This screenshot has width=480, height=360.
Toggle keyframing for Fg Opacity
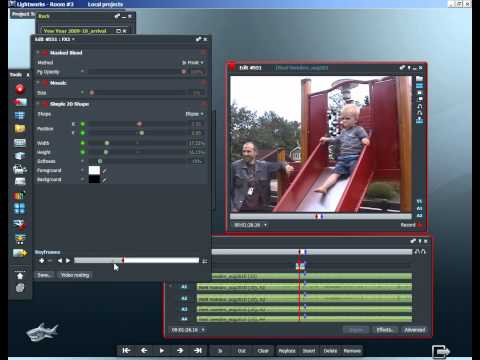coord(83,71)
